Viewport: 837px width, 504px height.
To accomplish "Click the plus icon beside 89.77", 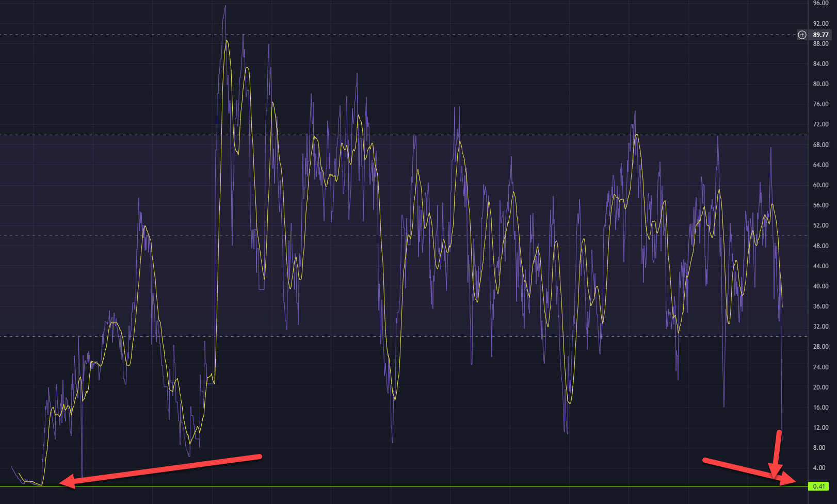I will click(802, 35).
